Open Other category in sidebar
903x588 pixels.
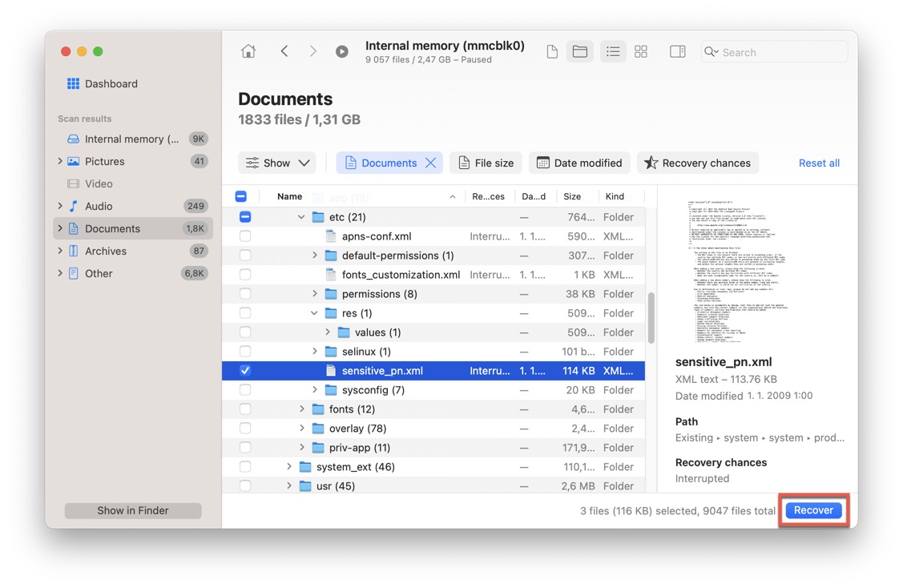click(133, 273)
